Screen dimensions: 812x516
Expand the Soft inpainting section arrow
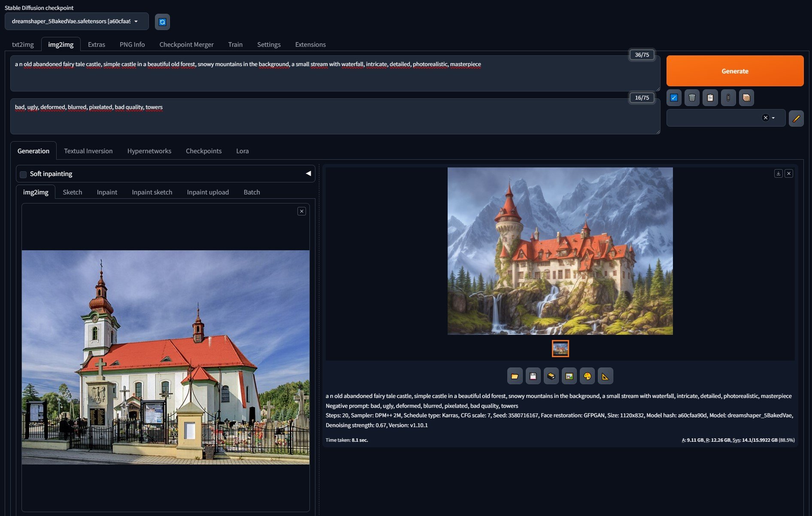point(308,173)
